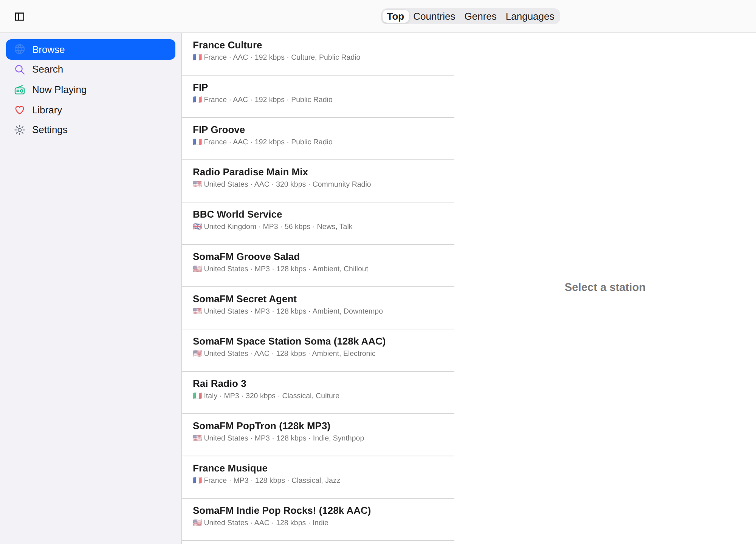Click the 'Ambient, Electronic' details line
Viewport: 756px width, 544px height.
tap(284, 354)
